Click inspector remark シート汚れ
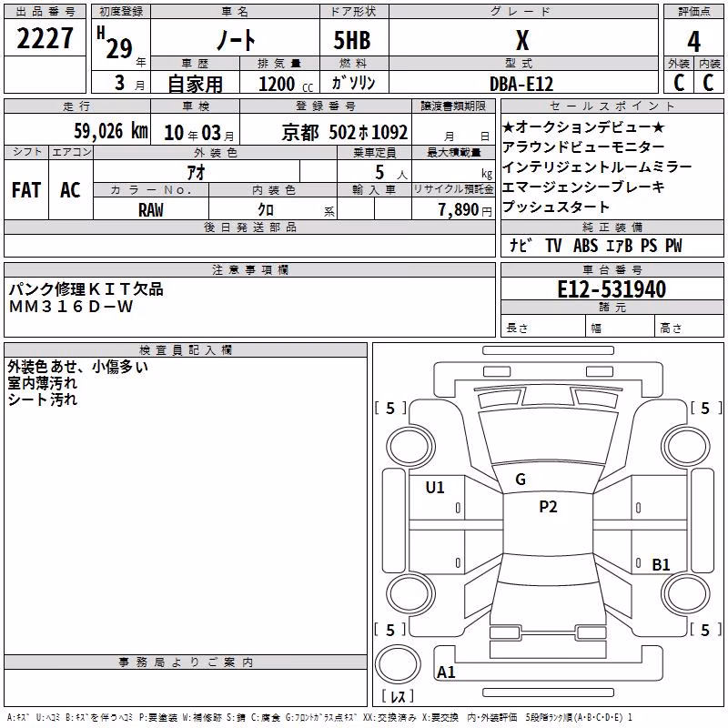This screenshot has height=728, width=728. [42, 399]
